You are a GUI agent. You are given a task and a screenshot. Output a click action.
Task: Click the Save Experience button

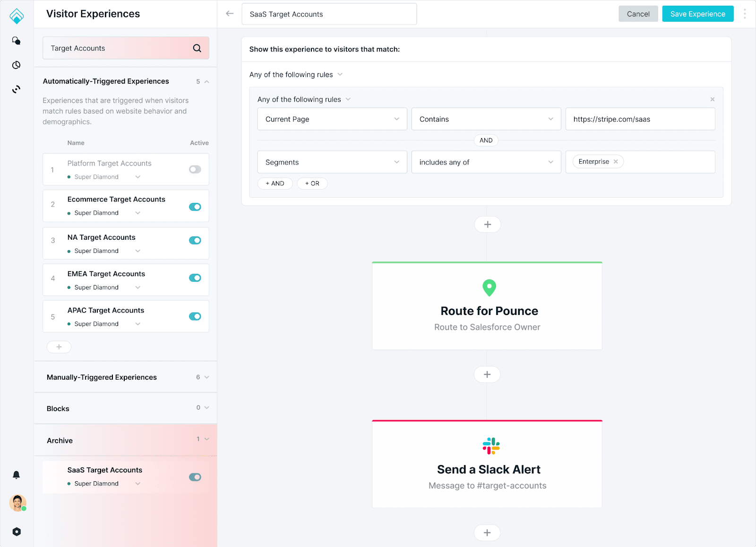coord(698,14)
